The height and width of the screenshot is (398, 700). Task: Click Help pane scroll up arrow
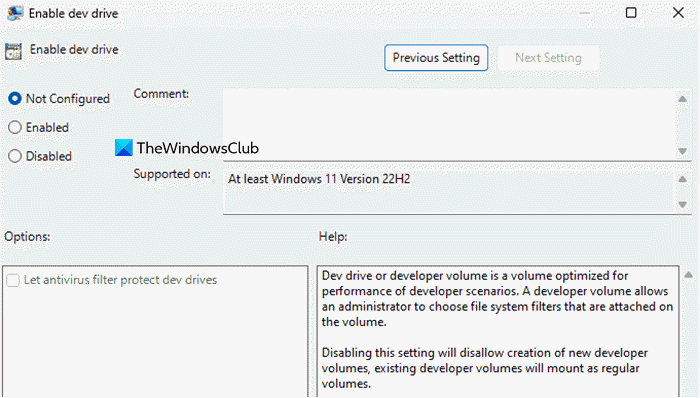689,275
